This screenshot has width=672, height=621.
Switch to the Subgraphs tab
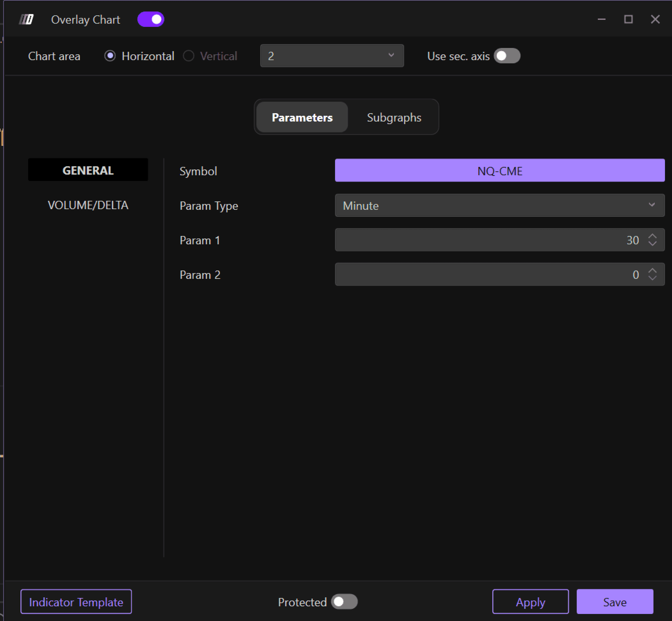[x=394, y=117]
